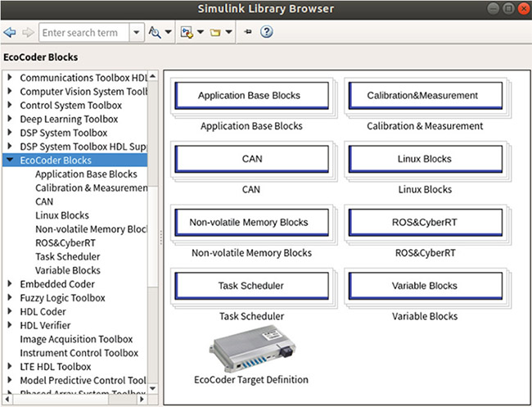The width and height of the screenshot is (532, 407).
Task: Open the help question mark icon
Action: [267, 32]
